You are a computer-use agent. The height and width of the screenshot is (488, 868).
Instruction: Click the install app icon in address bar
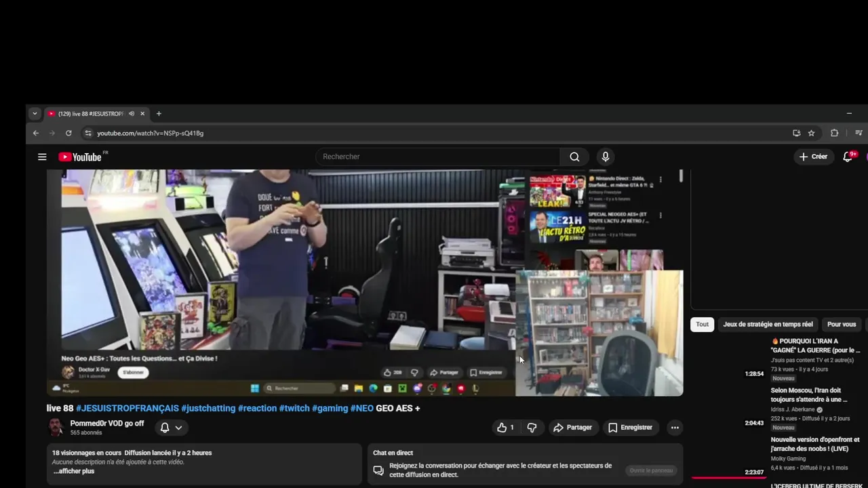coord(796,133)
